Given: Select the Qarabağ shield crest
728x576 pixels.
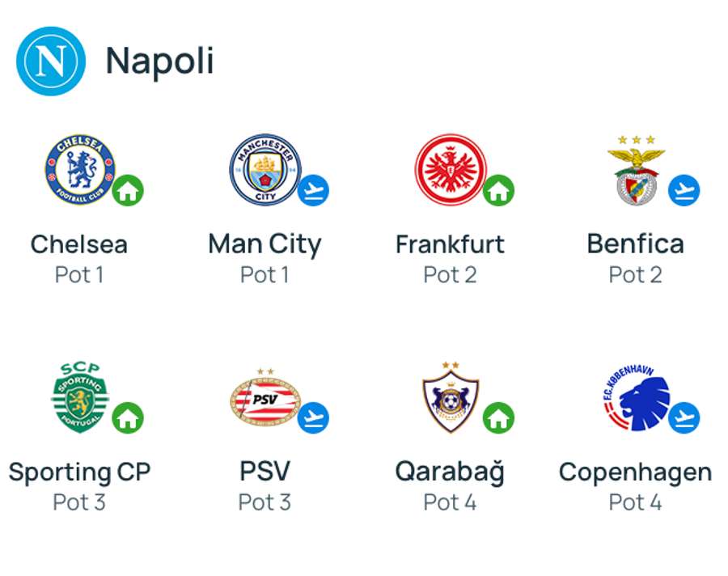Looking at the screenshot, I should (x=451, y=398).
